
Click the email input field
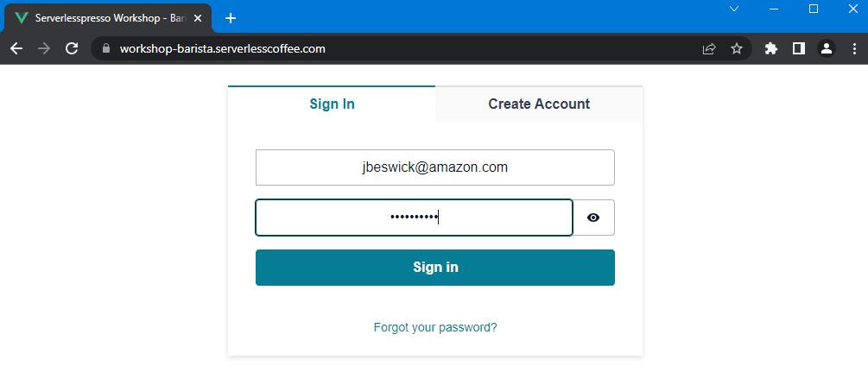[x=435, y=167]
